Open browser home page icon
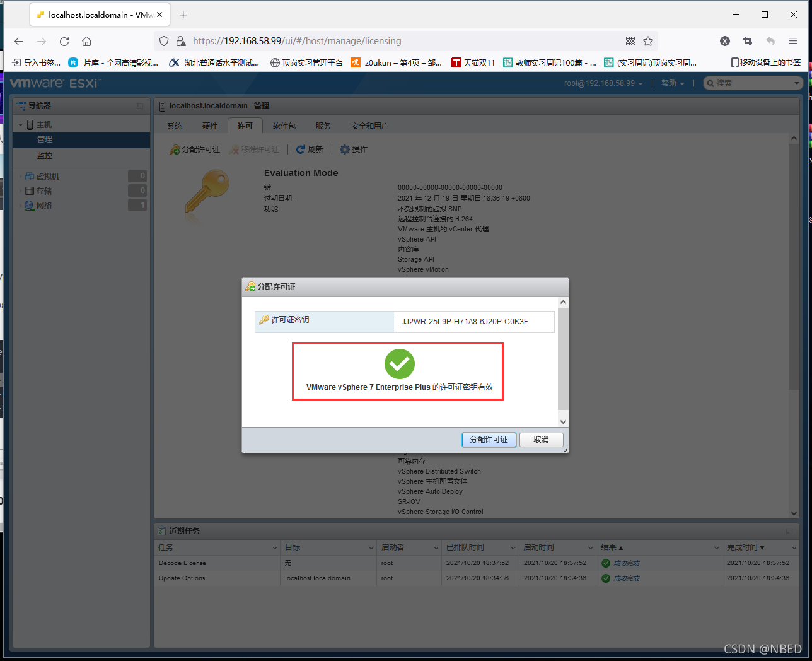 [x=87, y=41]
